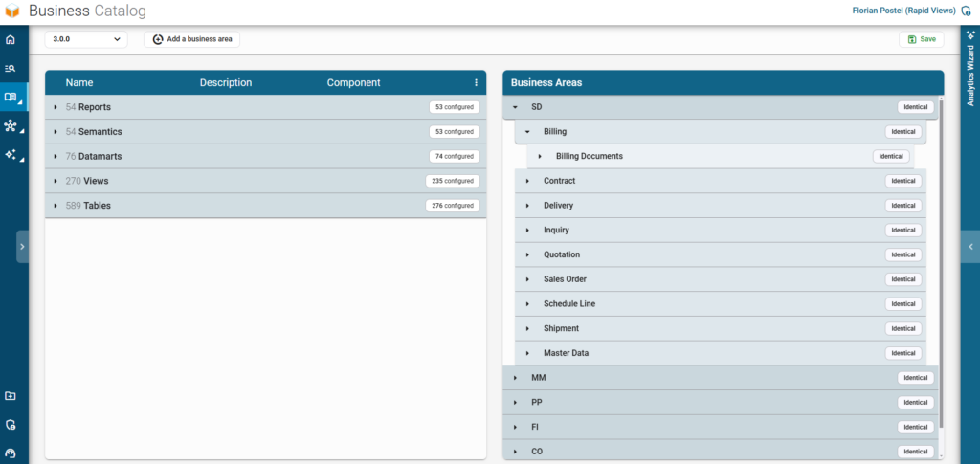The width and height of the screenshot is (980, 464).
Task: Click the three-dot options icon in the table header
Action: (476, 82)
